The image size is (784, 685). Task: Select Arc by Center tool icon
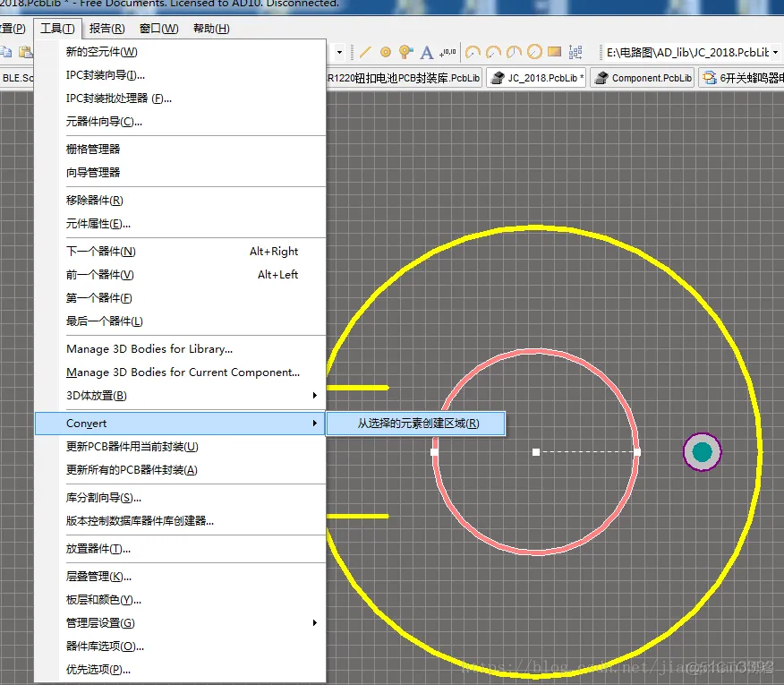pyautogui.click(x=473, y=52)
